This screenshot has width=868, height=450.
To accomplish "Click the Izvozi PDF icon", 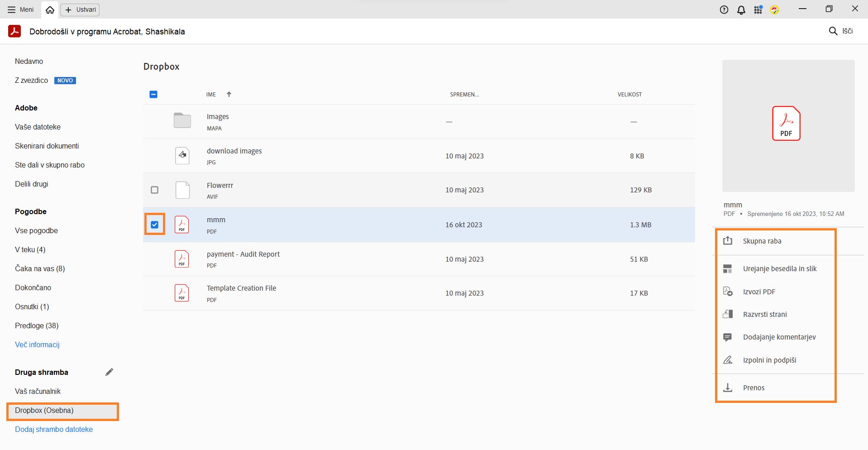I will 728,292.
